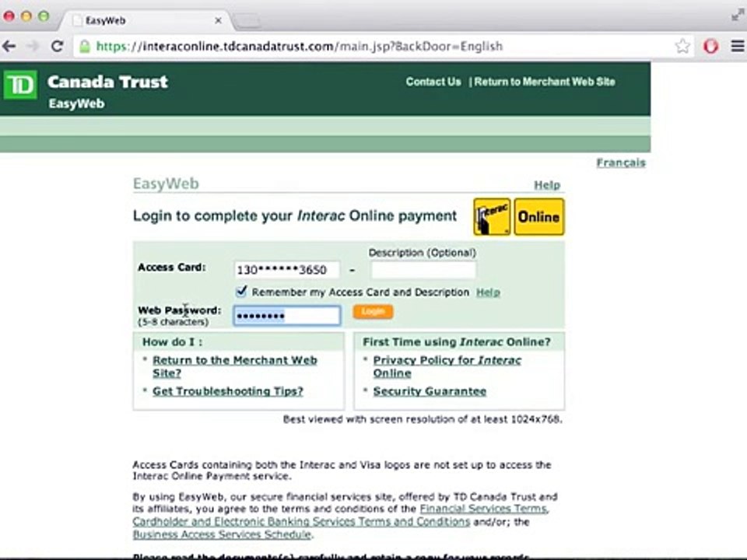
Task: Open the Security Guarantee link
Action: (430, 391)
